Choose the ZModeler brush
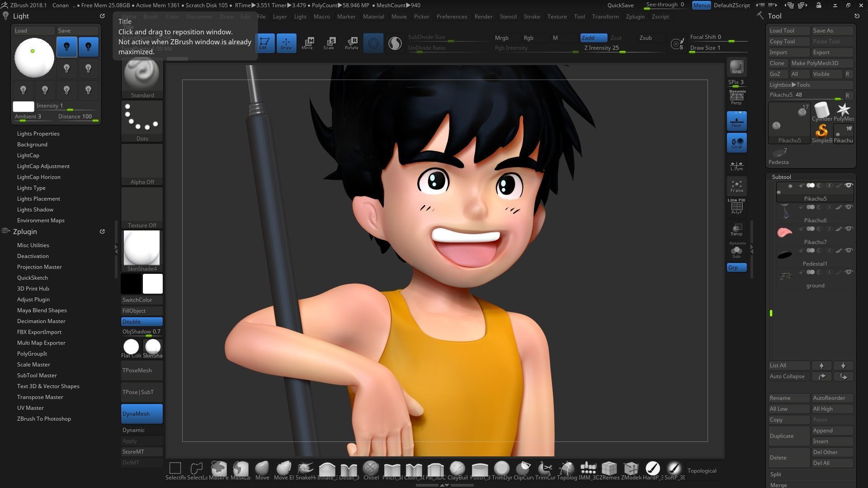 point(631,470)
